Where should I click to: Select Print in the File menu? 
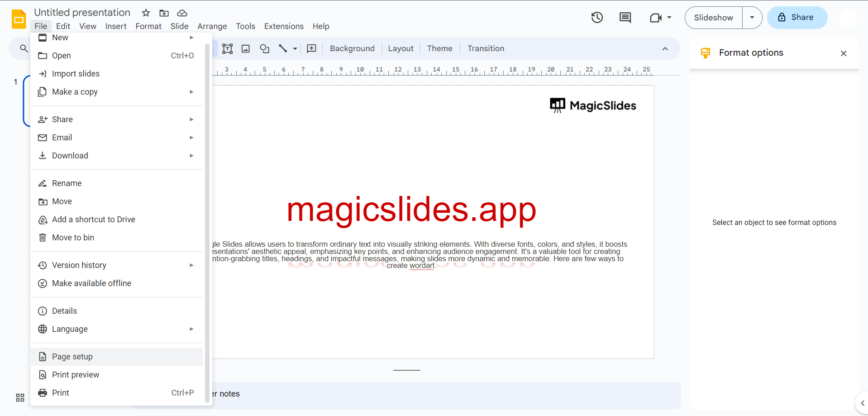[x=117, y=393]
